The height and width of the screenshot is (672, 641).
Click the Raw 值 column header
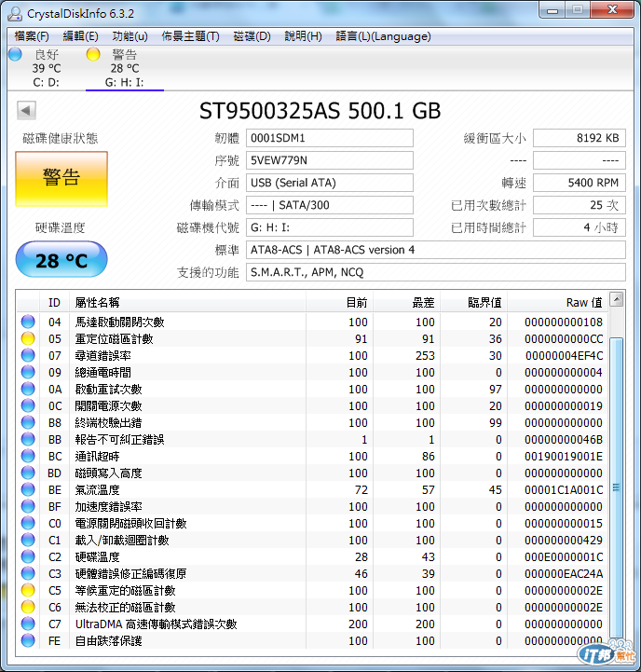pos(558,303)
